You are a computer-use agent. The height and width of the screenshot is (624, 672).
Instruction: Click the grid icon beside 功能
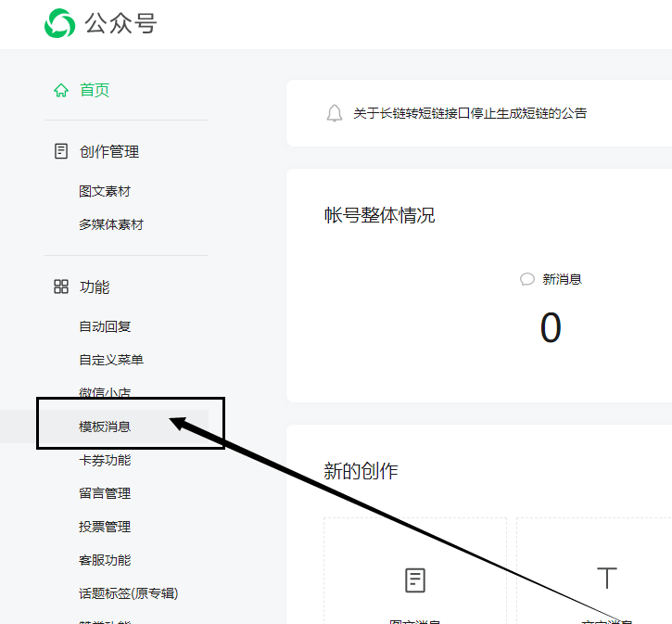61,287
